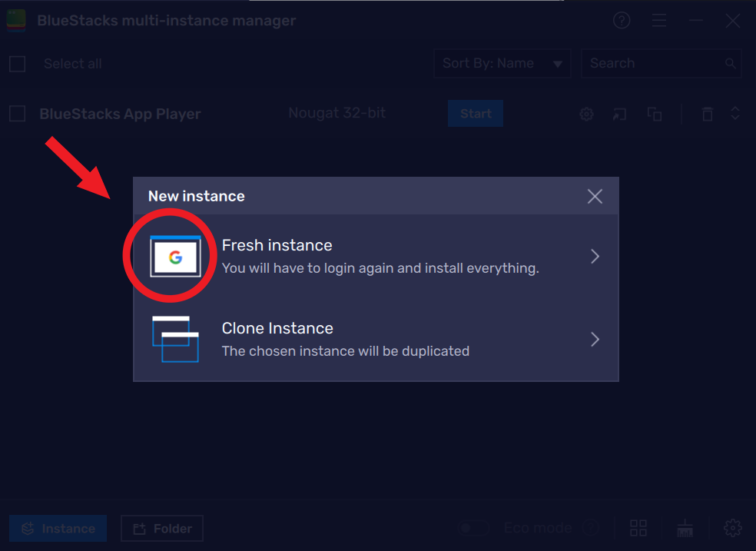This screenshot has height=551, width=756.
Task: Open the multi-instance manager settings gear
Action: (x=732, y=529)
